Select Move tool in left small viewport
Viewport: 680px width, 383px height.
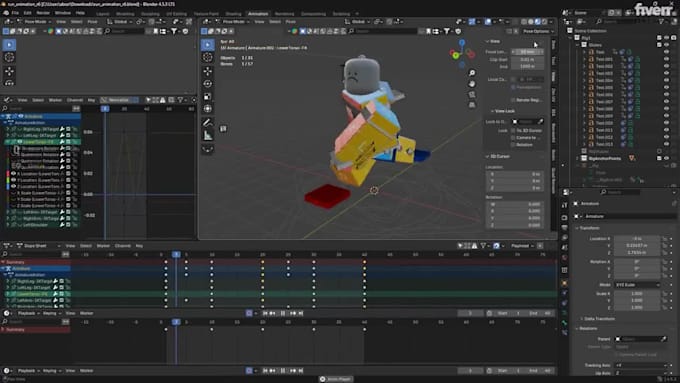click(x=10, y=71)
